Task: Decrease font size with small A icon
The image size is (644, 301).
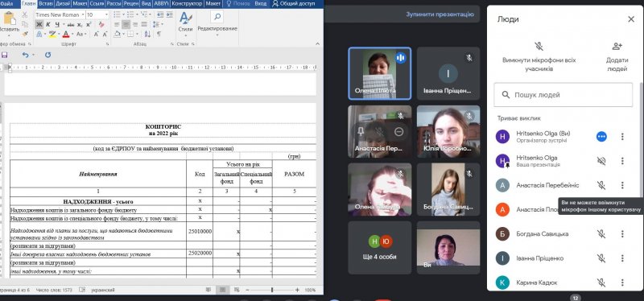Action: click(105, 34)
